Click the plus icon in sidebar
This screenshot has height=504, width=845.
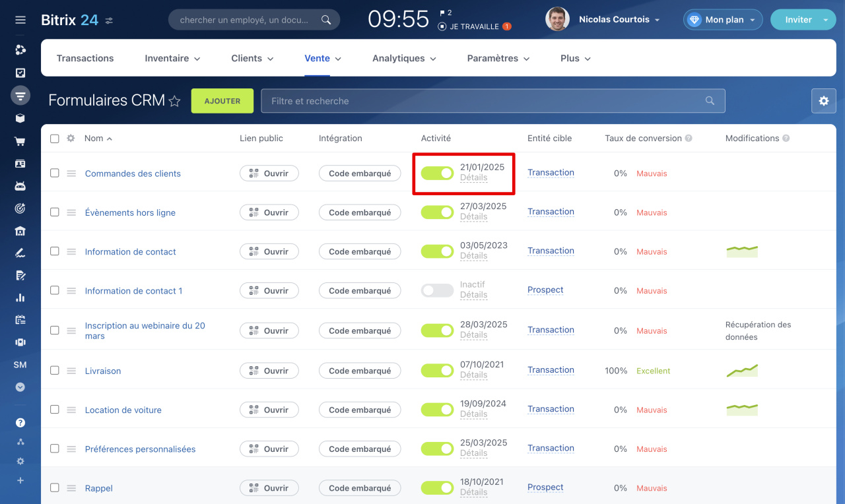click(x=20, y=480)
